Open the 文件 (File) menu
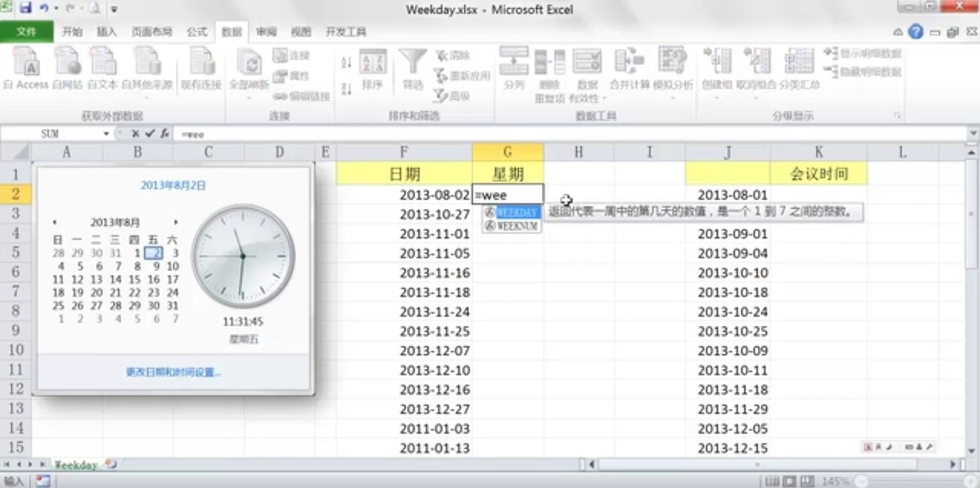980x488 pixels. (27, 32)
